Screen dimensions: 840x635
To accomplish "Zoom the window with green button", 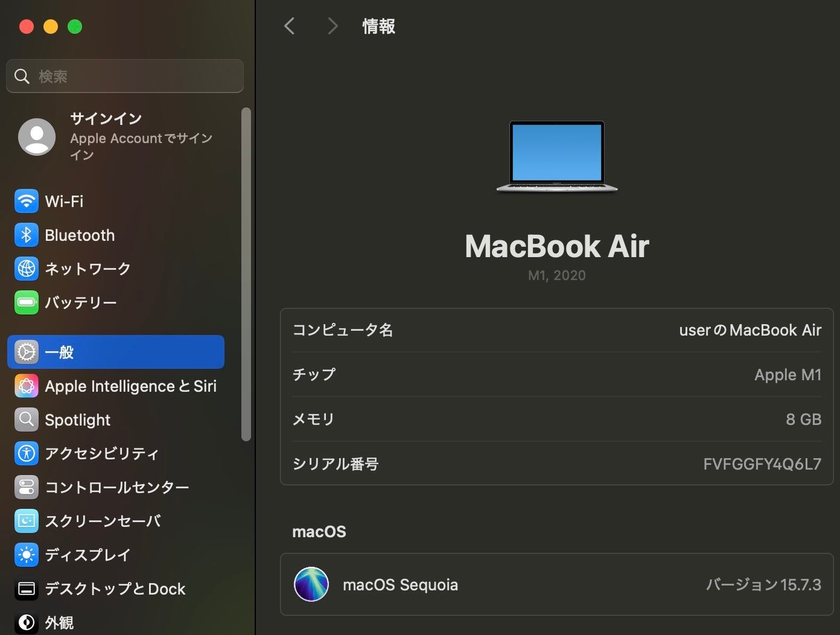I will (x=75, y=27).
